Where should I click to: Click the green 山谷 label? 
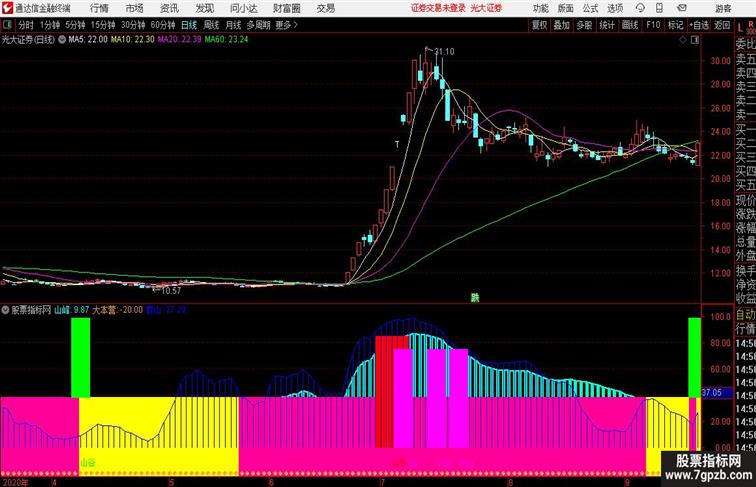click(x=88, y=463)
